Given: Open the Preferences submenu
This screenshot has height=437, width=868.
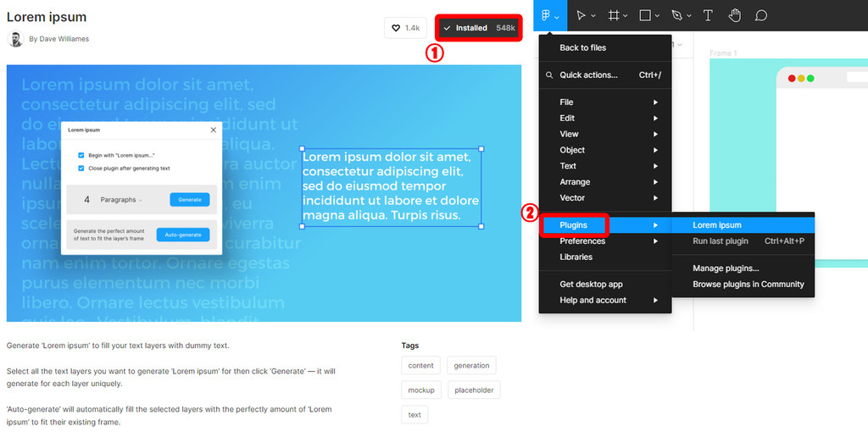Looking at the screenshot, I should 605,241.
